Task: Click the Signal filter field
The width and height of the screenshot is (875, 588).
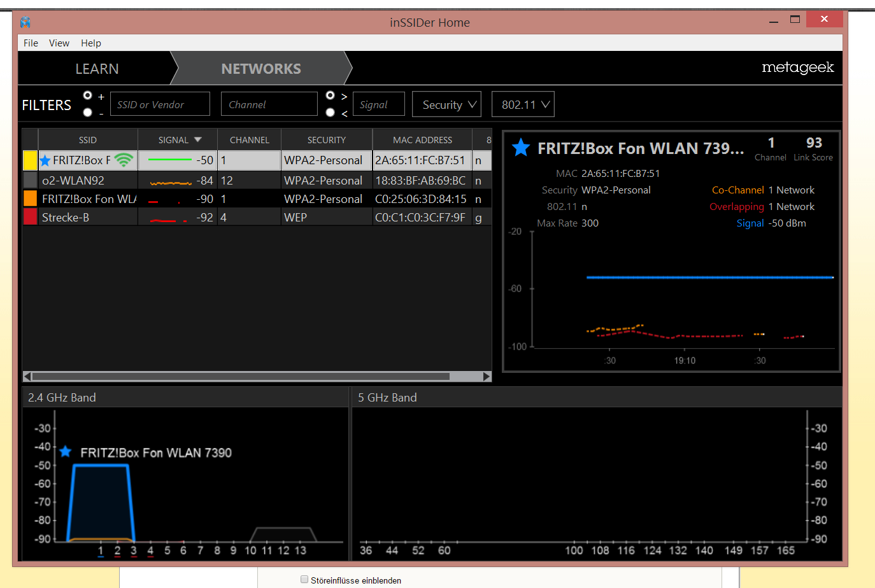Action: tap(379, 104)
